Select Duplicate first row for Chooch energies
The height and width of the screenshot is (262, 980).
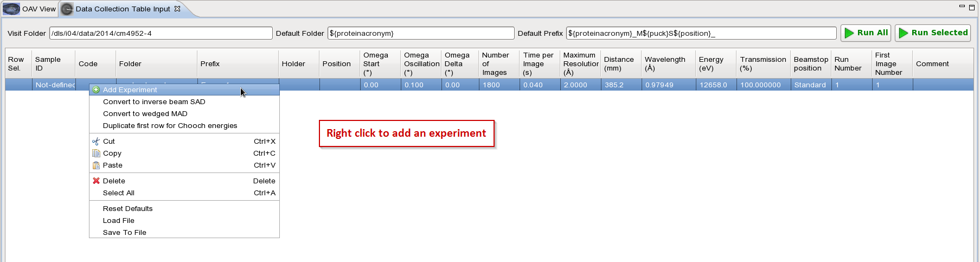pyautogui.click(x=170, y=126)
